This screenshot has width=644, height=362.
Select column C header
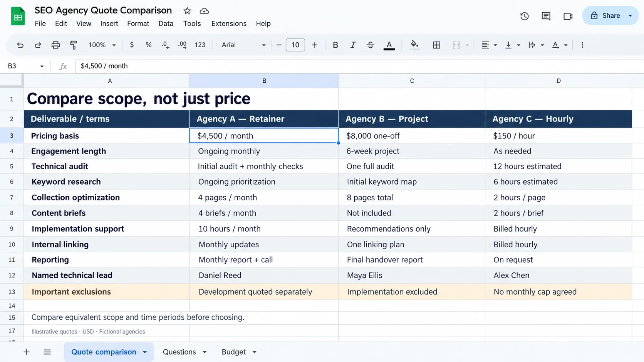[x=412, y=81]
